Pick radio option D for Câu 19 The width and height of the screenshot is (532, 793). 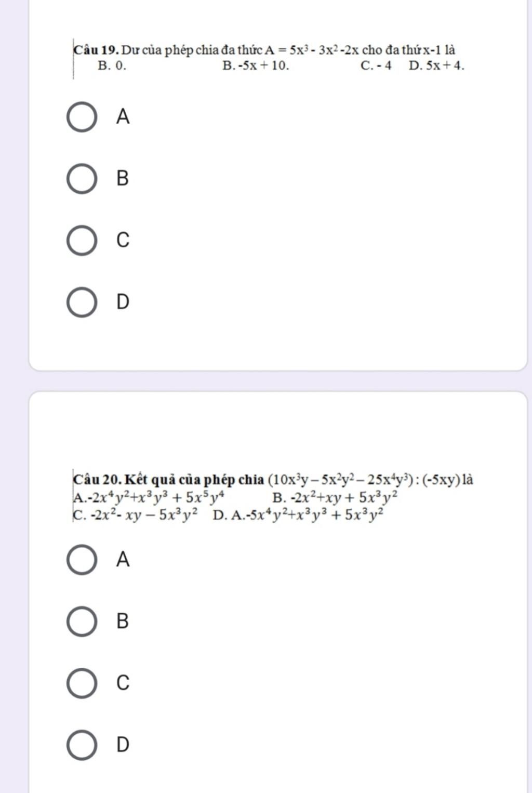click(82, 302)
